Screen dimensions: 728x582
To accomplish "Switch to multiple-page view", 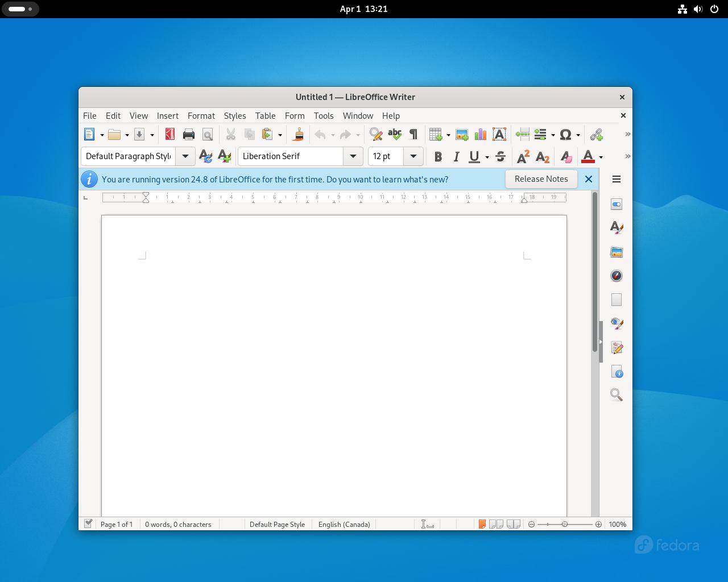I will pos(496,524).
